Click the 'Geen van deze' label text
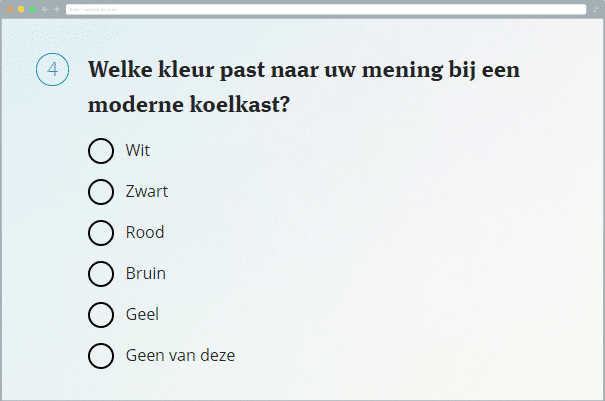Viewport: 605px width, 401px height. tap(180, 356)
